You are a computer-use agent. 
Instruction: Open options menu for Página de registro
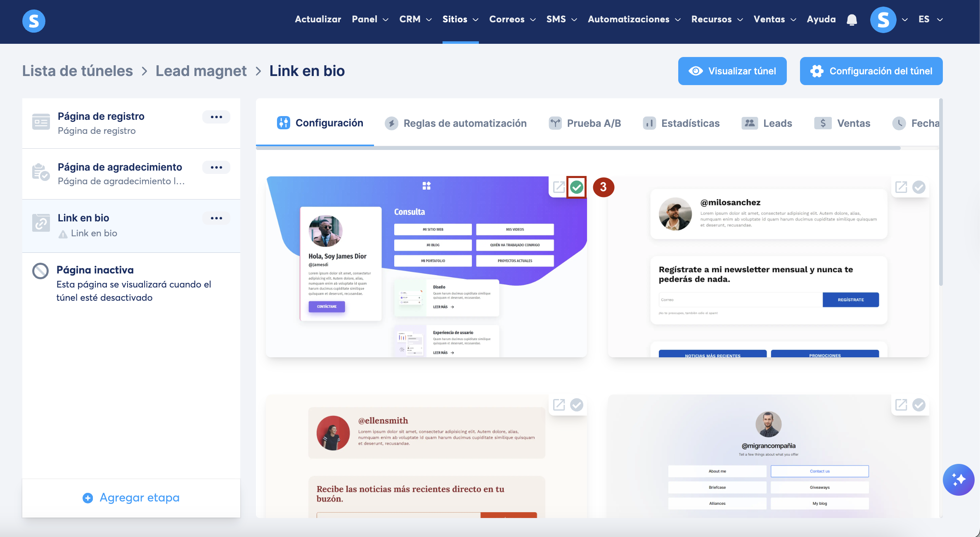(216, 117)
